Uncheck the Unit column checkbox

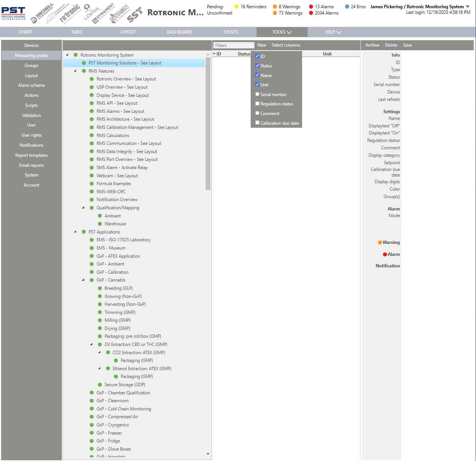click(257, 85)
